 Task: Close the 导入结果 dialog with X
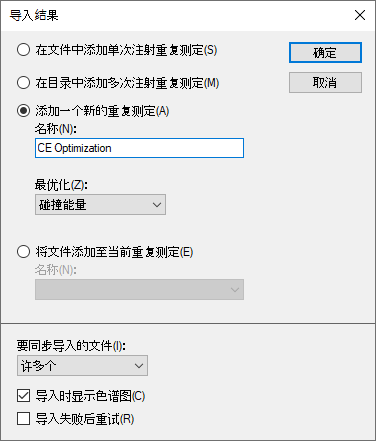[360, 15]
